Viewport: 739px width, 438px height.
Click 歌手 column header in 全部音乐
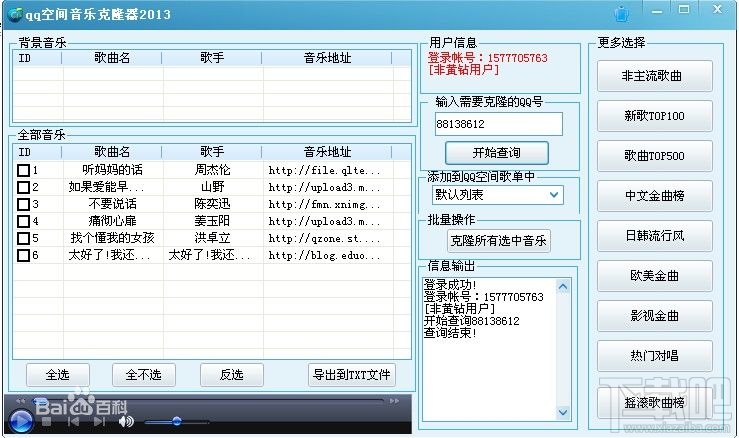click(x=212, y=152)
